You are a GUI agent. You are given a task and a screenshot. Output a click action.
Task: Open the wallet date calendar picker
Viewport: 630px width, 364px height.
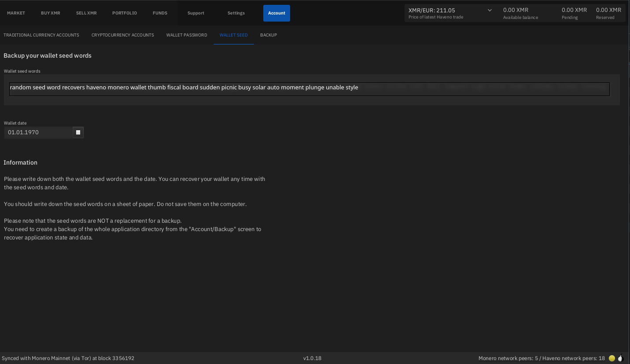tap(78, 132)
